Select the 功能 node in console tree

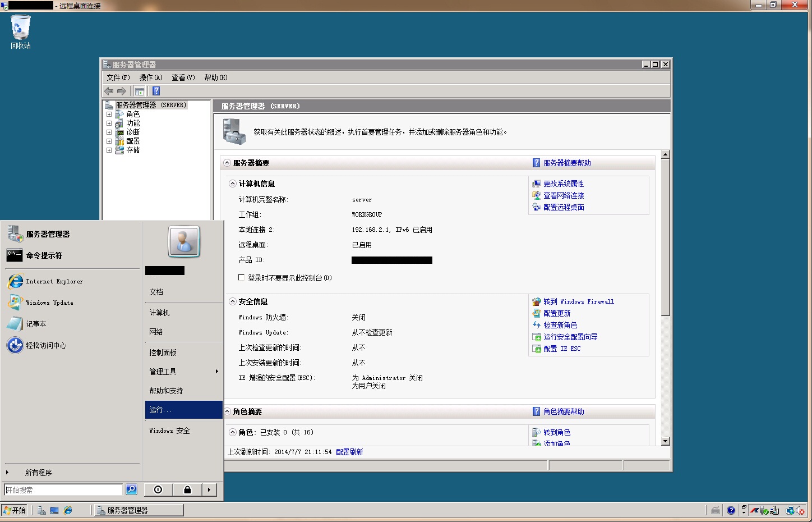pos(133,123)
